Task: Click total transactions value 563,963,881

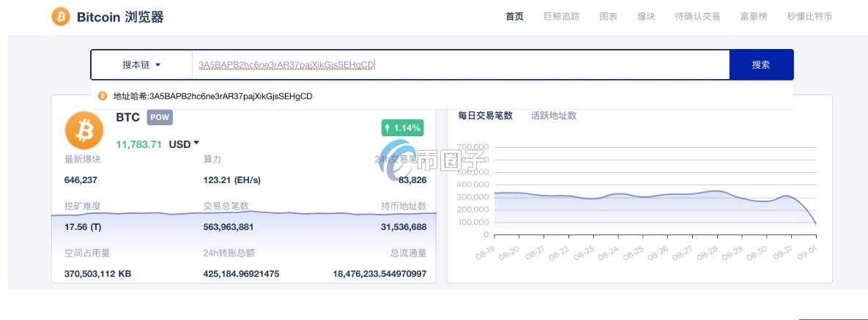Action: 229,227
